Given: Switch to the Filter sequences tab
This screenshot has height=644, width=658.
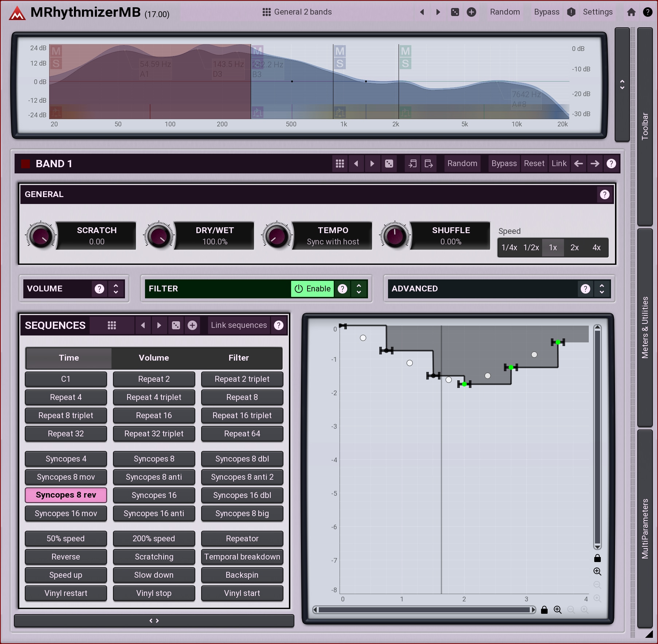Looking at the screenshot, I should (239, 358).
